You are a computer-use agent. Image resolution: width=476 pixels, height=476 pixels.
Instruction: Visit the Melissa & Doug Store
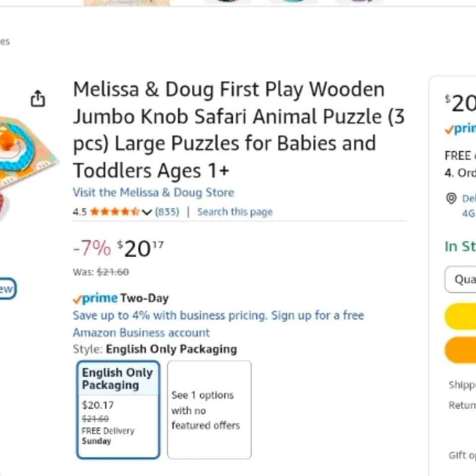(153, 192)
